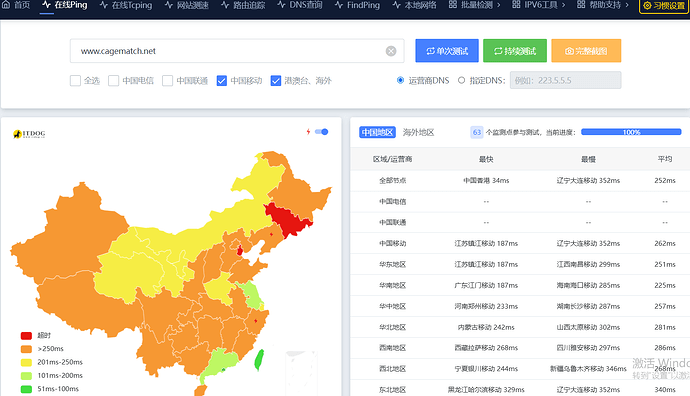The height and width of the screenshot is (396, 690).
Task: Click the 63 monitoring points badge
Action: [477, 132]
